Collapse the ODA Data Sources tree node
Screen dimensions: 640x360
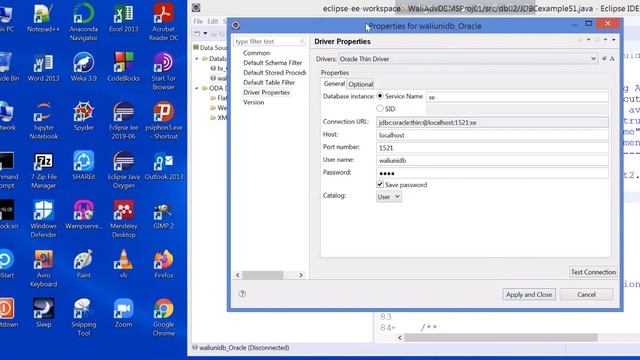tap(197, 88)
